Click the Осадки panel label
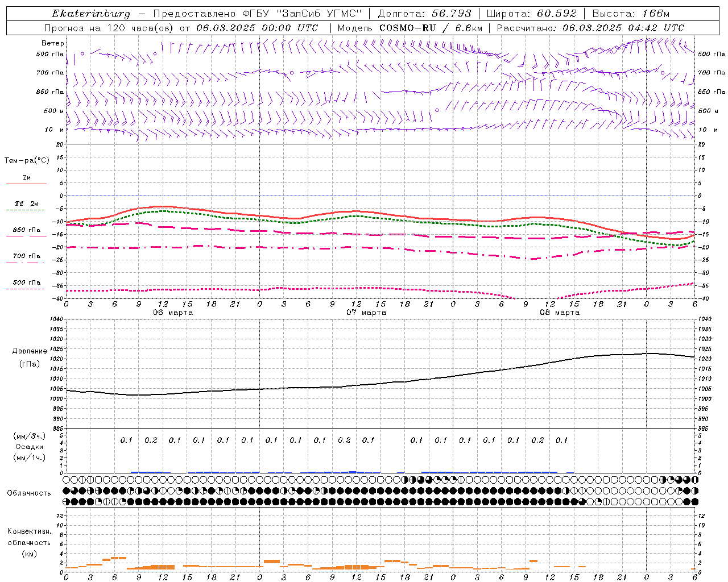The height and width of the screenshot is (582, 728). pyautogui.click(x=30, y=447)
